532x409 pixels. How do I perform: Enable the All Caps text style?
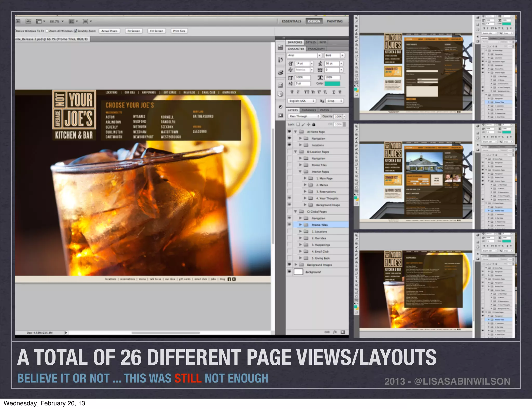307,92
